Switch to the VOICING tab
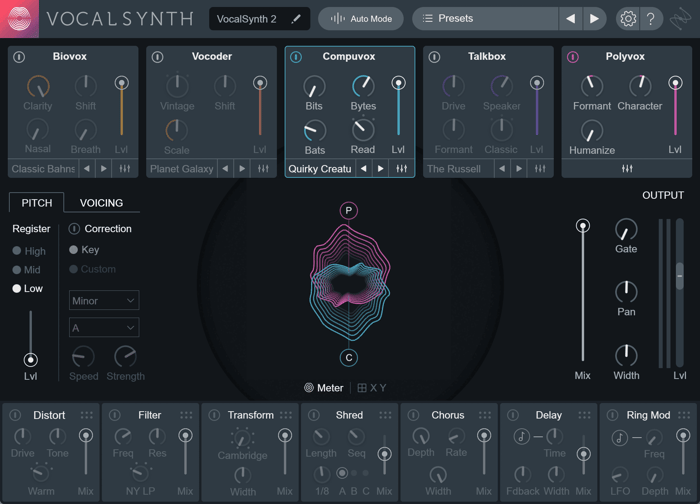This screenshot has width=700, height=504. (101, 203)
